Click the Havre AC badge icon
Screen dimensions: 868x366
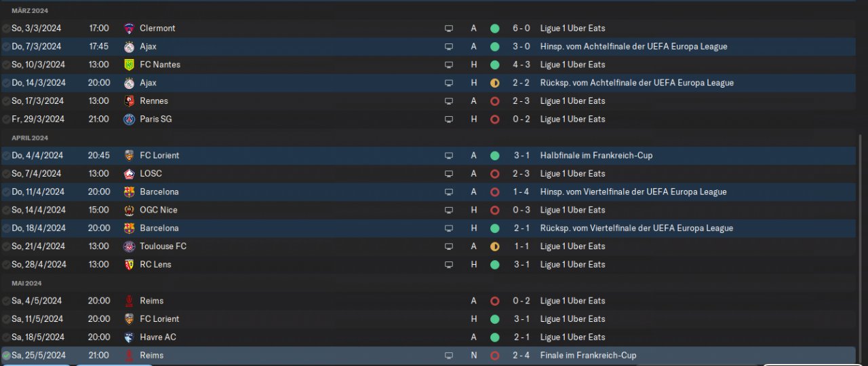click(x=130, y=337)
